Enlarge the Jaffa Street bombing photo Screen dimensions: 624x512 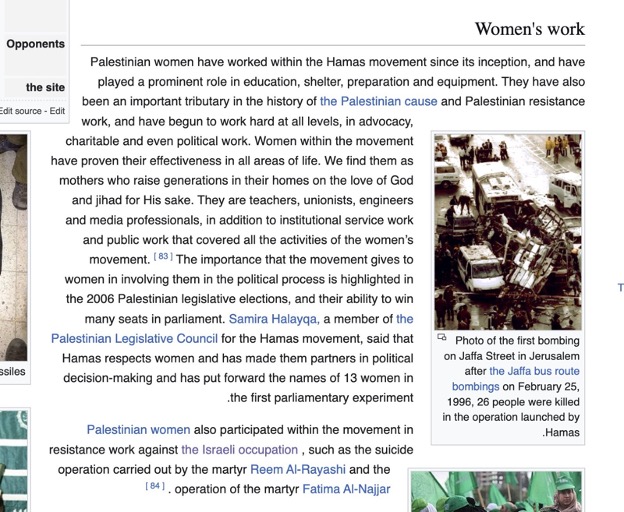coord(508,232)
